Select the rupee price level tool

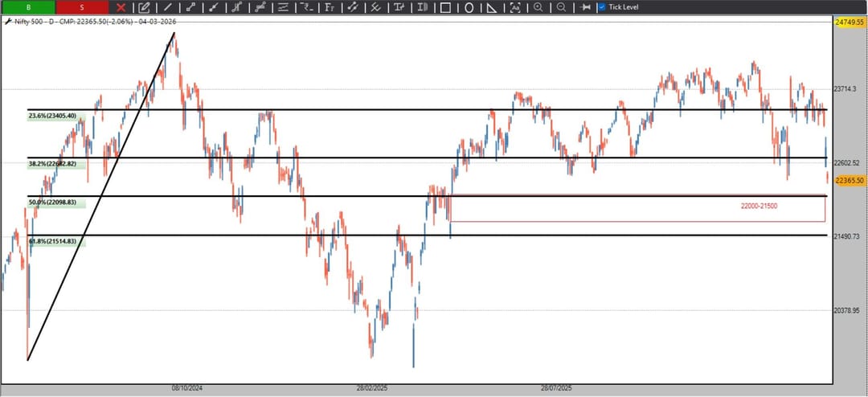306,7
